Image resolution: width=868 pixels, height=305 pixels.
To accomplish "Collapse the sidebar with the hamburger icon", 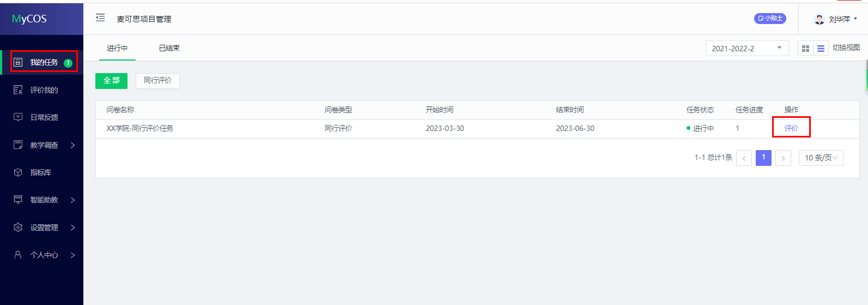I will point(100,18).
